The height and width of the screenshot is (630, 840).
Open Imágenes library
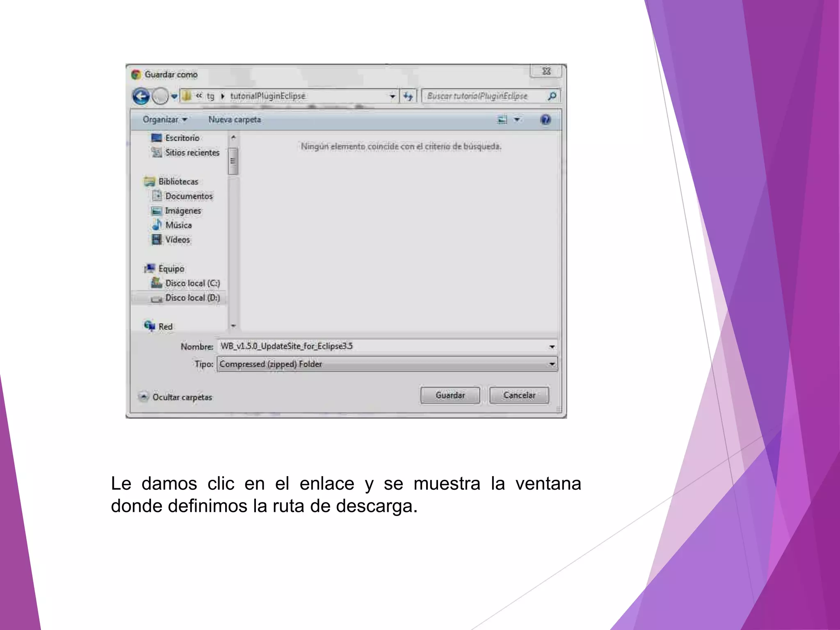[183, 211]
